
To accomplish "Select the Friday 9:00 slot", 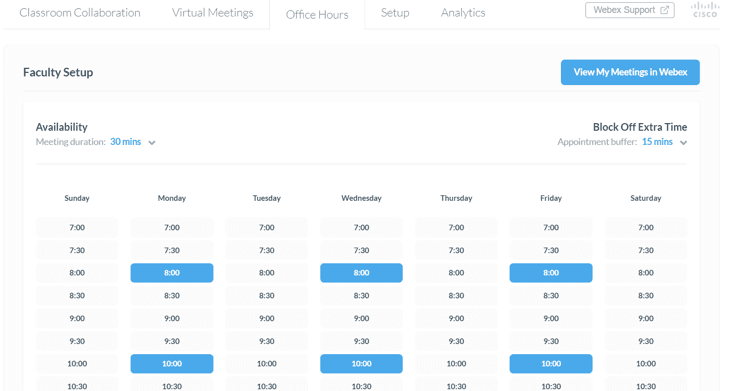I will coord(551,318).
